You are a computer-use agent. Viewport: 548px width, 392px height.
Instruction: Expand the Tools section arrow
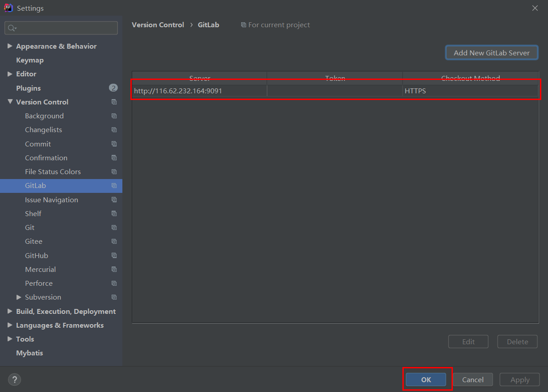(10, 339)
